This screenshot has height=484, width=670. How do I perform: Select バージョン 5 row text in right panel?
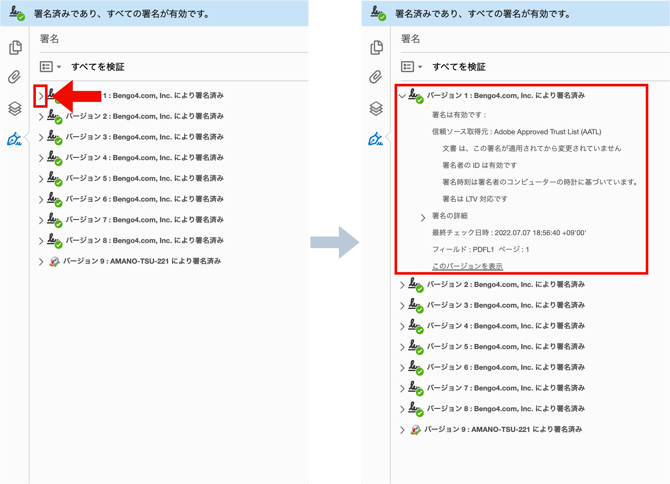click(506, 346)
